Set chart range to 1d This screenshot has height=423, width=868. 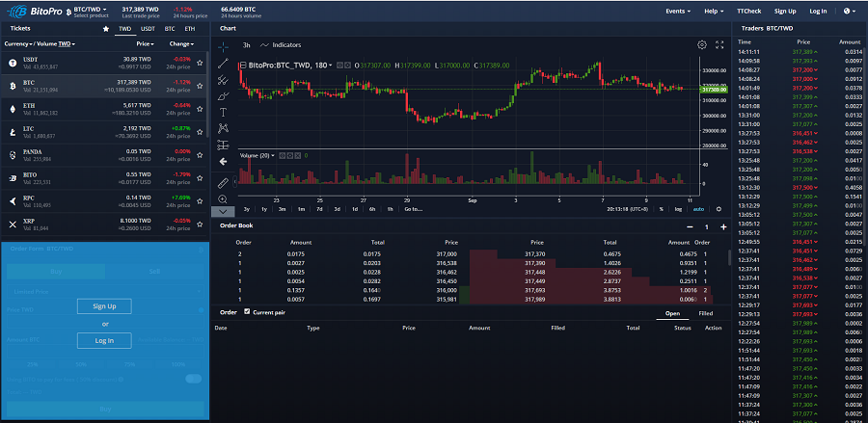point(354,209)
